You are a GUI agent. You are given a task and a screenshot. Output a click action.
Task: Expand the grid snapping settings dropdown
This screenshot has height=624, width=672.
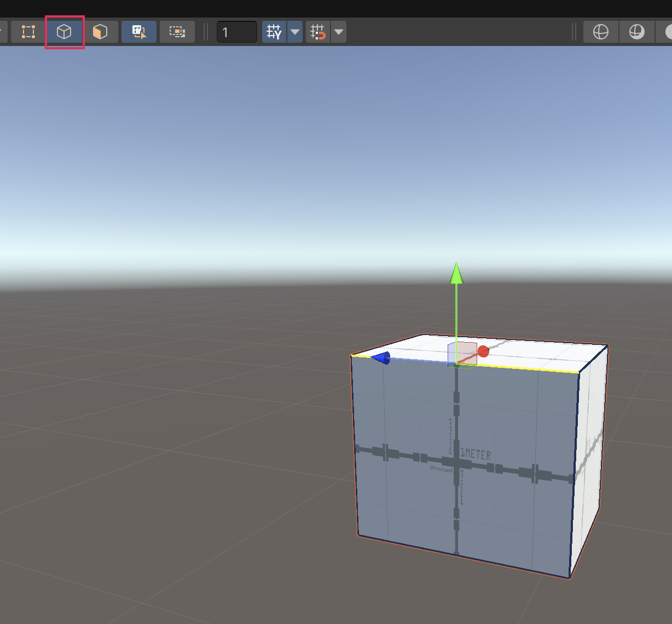(x=339, y=32)
